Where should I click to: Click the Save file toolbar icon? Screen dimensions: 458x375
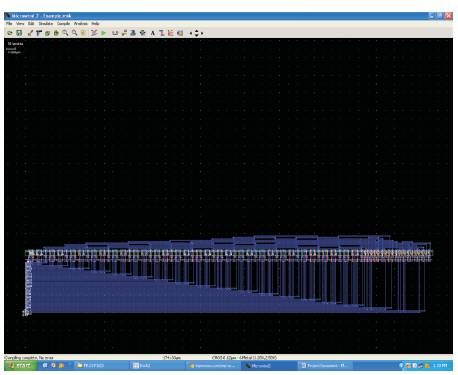(x=19, y=33)
